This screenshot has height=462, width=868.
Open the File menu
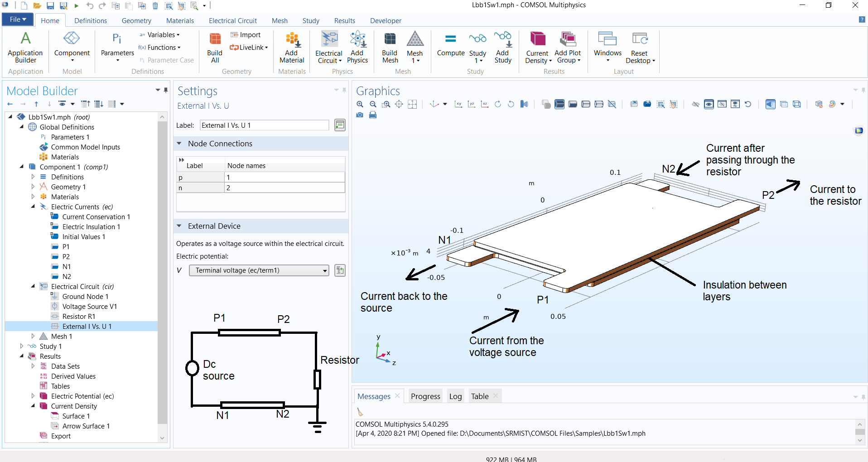tap(17, 19)
